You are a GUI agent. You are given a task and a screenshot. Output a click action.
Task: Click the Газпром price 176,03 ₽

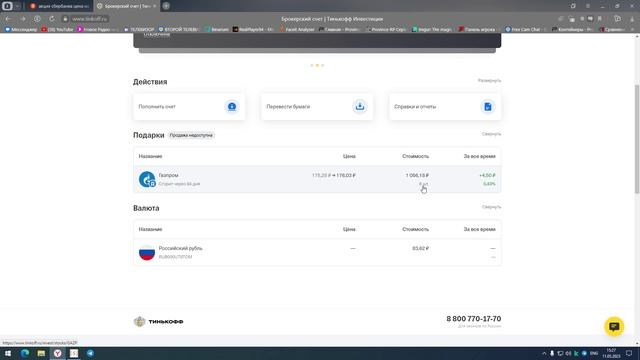point(346,175)
